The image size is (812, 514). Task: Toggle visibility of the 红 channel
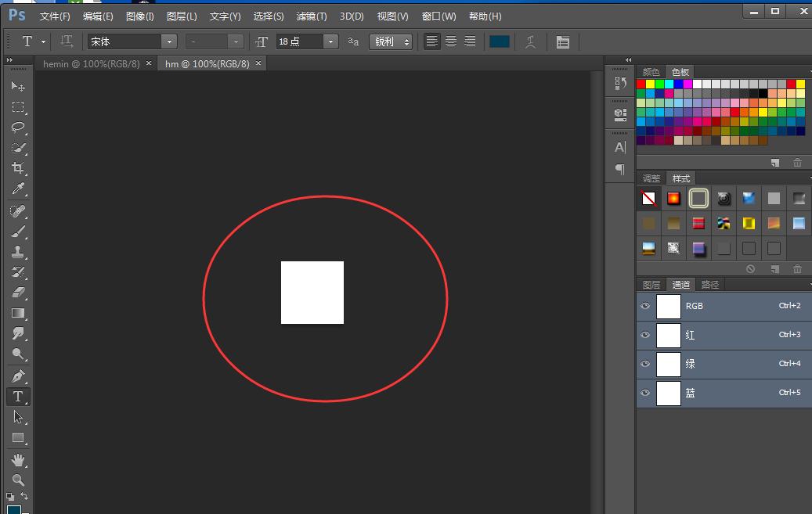pos(645,335)
